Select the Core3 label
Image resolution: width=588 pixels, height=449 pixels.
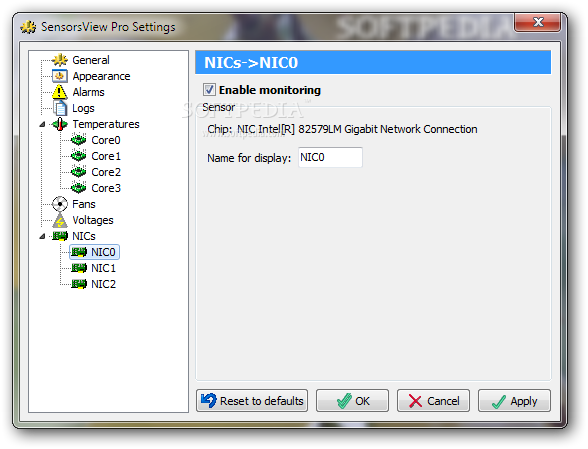click(106, 188)
